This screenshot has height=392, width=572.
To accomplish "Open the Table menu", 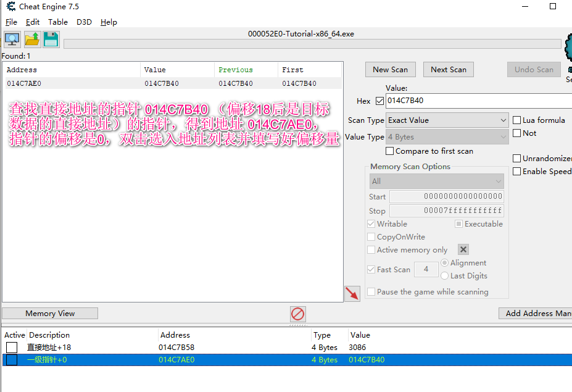I will click(57, 22).
